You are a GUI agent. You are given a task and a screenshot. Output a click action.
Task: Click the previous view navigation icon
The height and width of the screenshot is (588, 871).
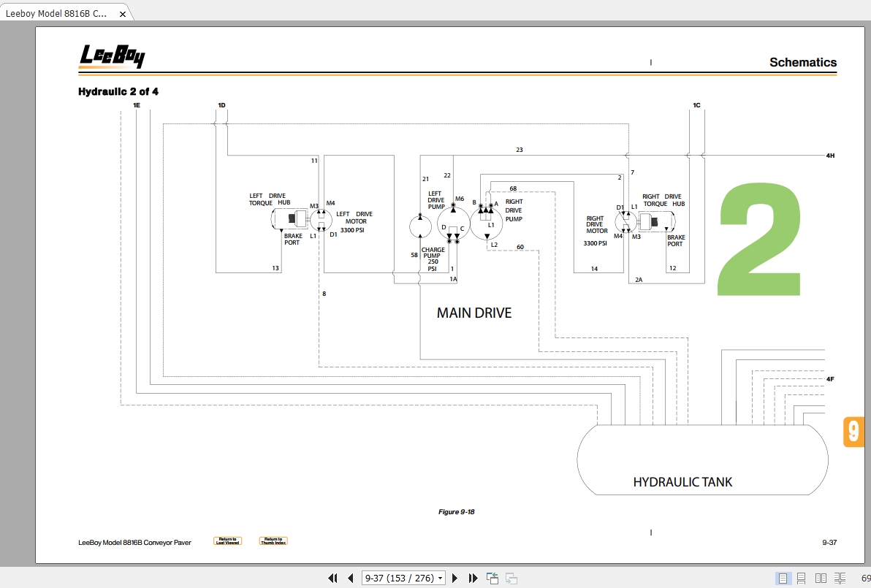coord(492,578)
